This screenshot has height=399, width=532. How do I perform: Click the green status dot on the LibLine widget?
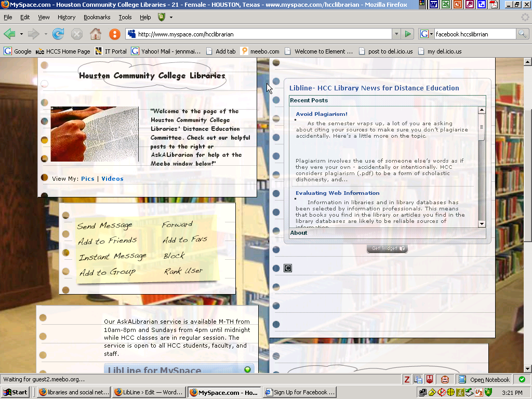pos(247,369)
